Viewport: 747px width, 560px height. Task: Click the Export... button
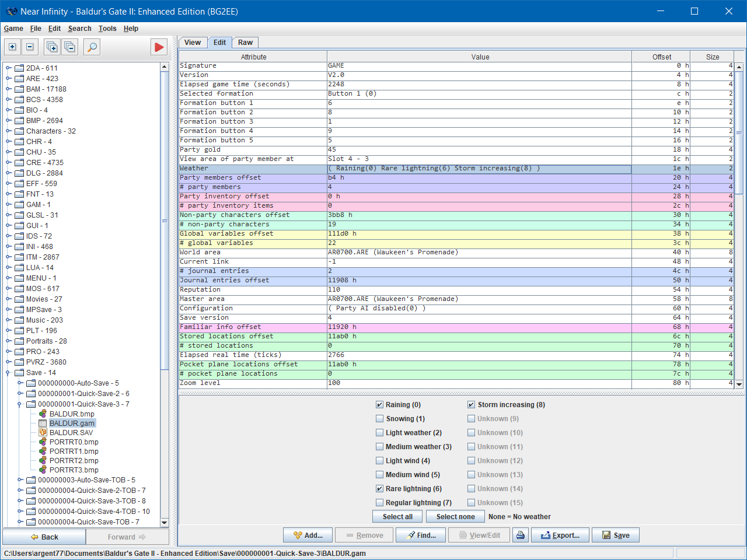click(560, 535)
